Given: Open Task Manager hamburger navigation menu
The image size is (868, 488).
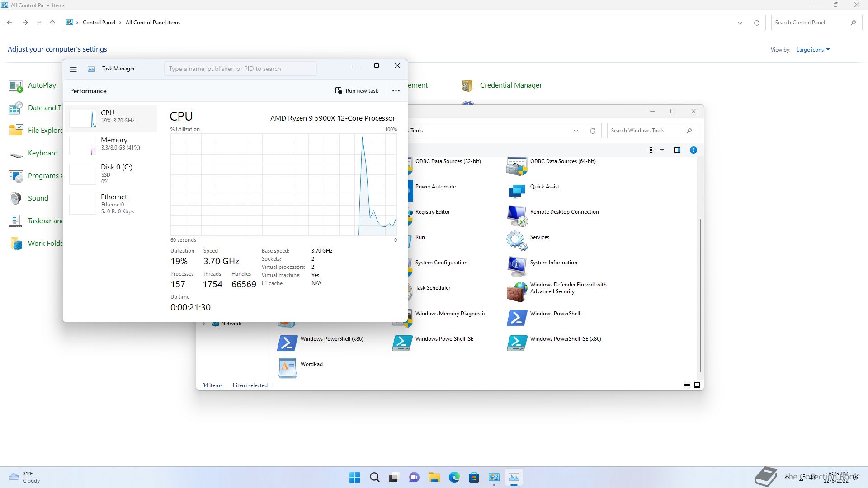Looking at the screenshot, I should click(x=73, y=69).
